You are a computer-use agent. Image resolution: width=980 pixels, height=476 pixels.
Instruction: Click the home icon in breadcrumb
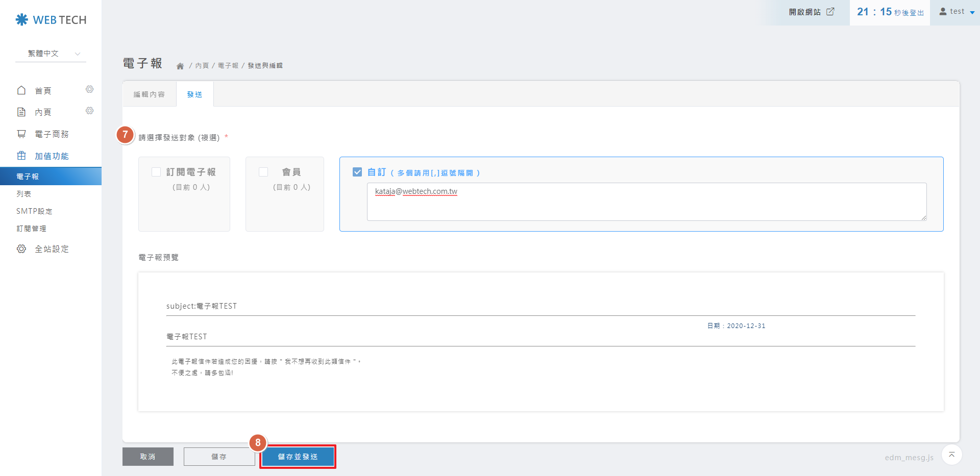coord(180,66)
